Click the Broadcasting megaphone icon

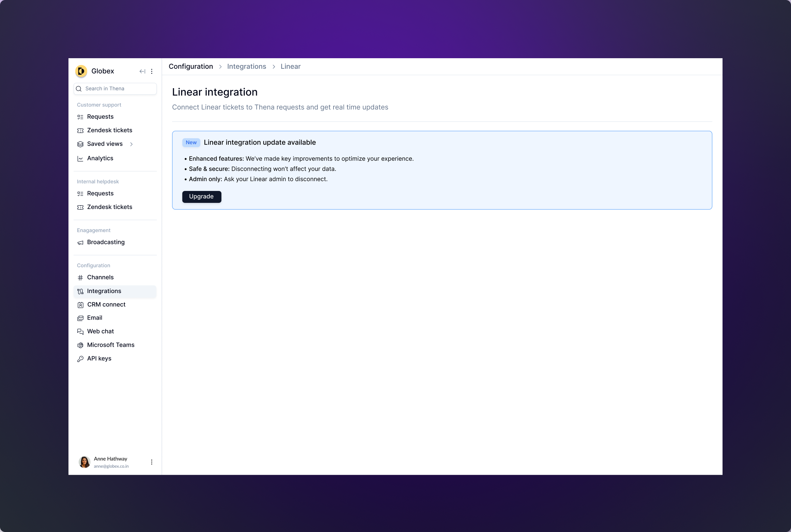point(80,243)
